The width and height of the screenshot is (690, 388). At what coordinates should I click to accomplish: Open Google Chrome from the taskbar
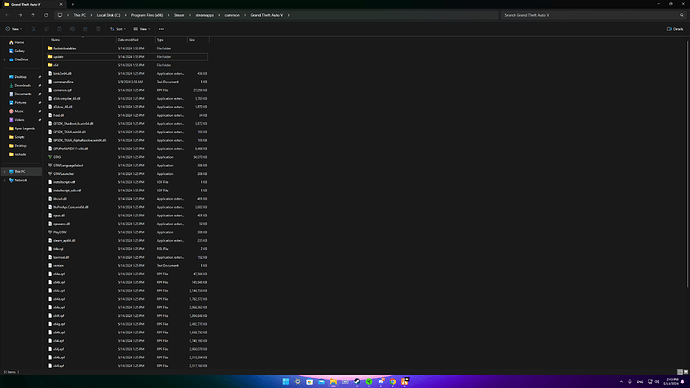[x=393, y=381]
